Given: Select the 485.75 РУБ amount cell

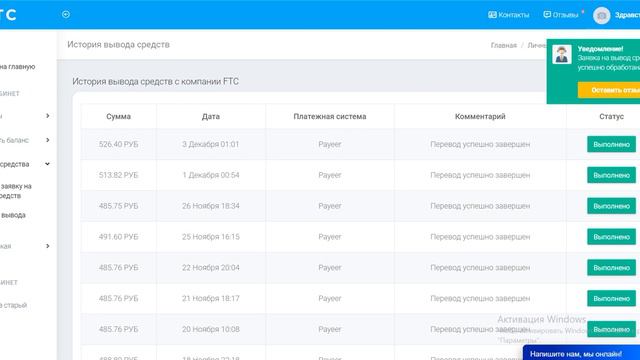Looking at the screenshot, I should point(118,206).
